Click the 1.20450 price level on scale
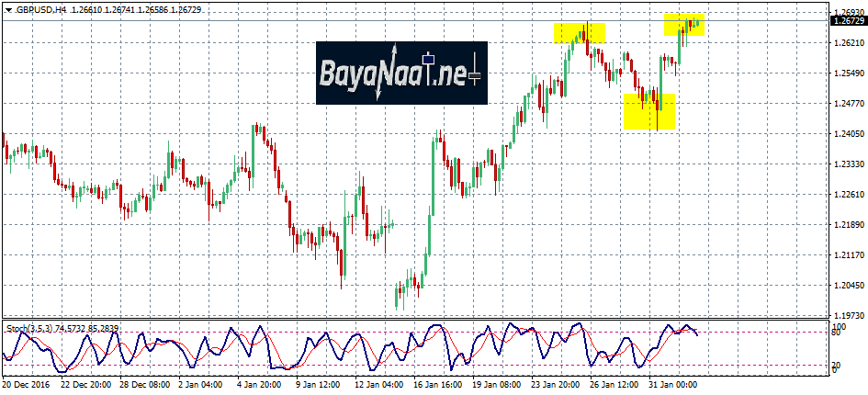 tap(849, 285)
